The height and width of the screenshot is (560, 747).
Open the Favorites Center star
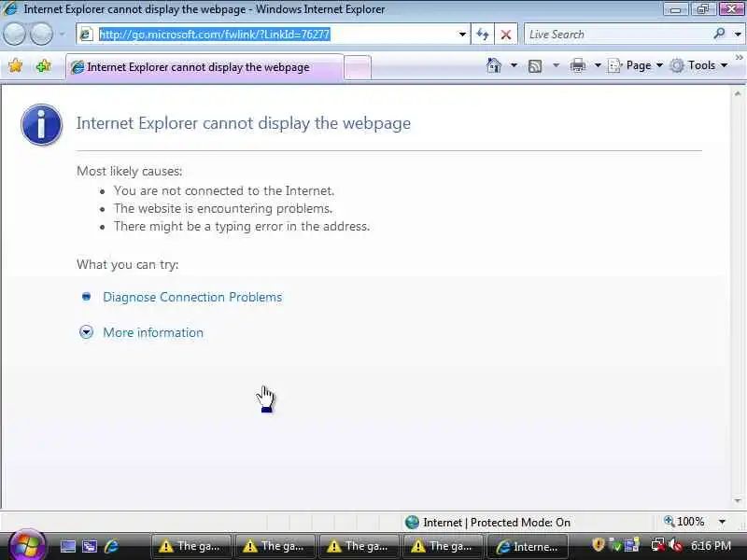point(16,65)
